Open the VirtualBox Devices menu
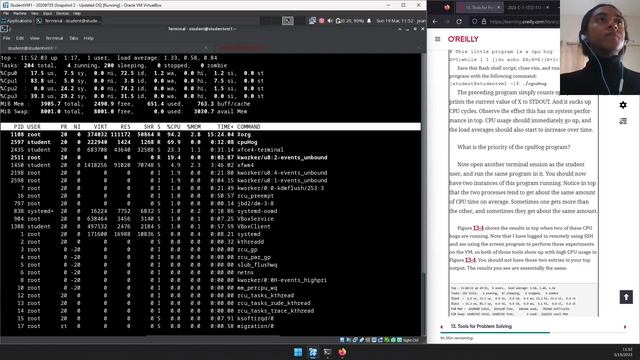640x360 pixels. tap(62, 13)
